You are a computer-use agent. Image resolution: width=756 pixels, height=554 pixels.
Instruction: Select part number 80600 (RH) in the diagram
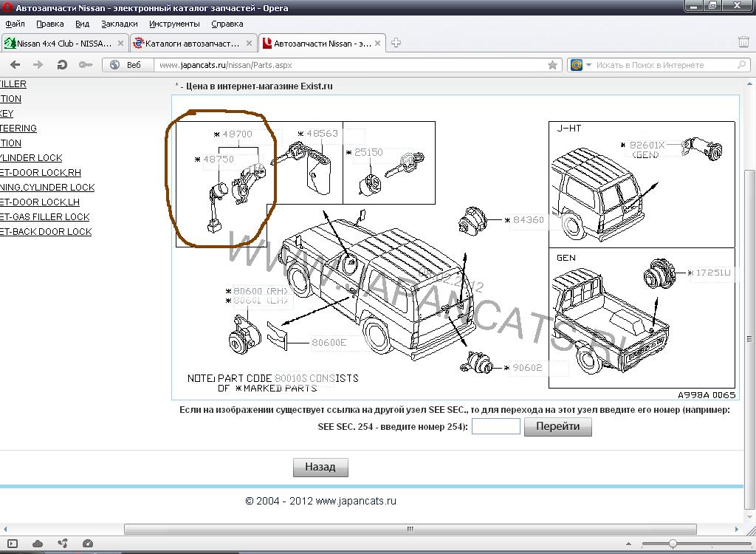[x=261, y=292]
